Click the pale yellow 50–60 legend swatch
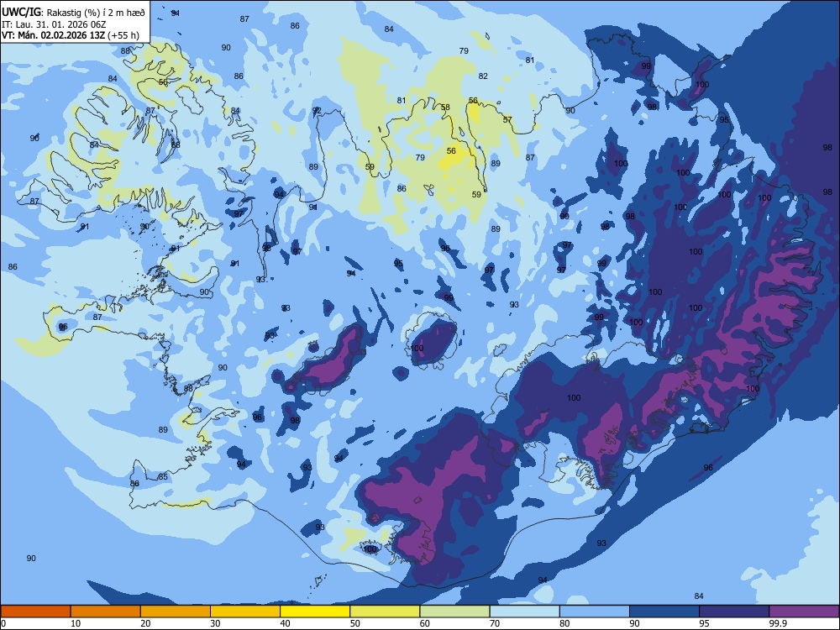This screenshot has width=840, height=630. tap(385, 612)
